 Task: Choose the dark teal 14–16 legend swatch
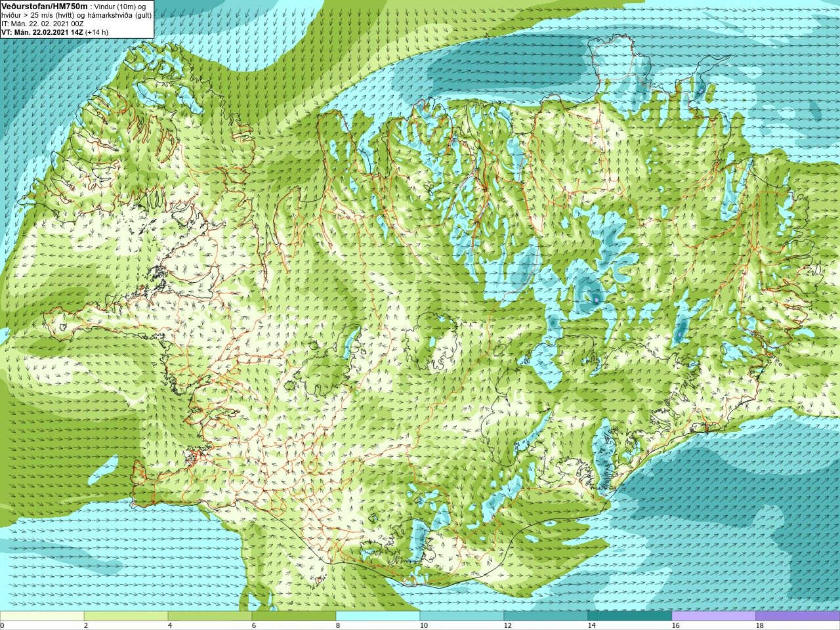(x=630, y=616)
